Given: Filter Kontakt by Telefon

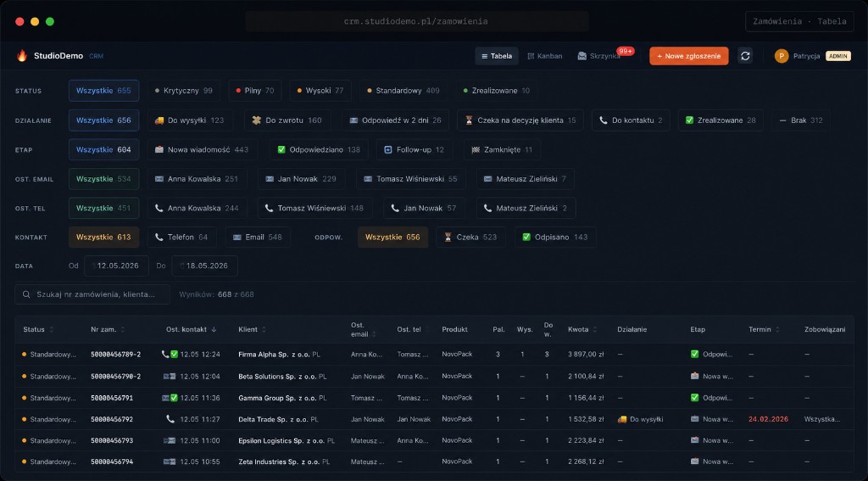Looking at the screenshot, I should pos(181,238).
